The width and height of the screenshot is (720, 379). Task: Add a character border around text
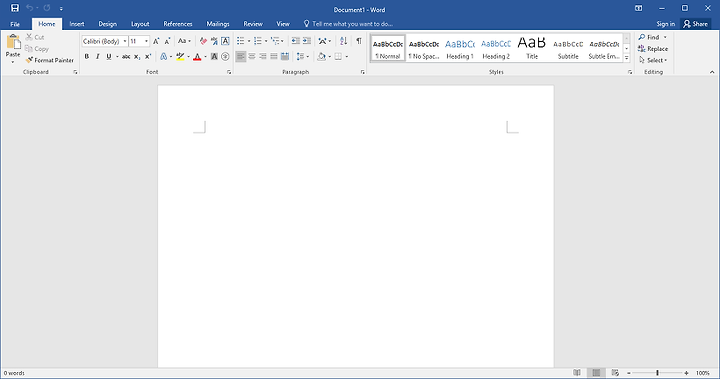(225, 41)
